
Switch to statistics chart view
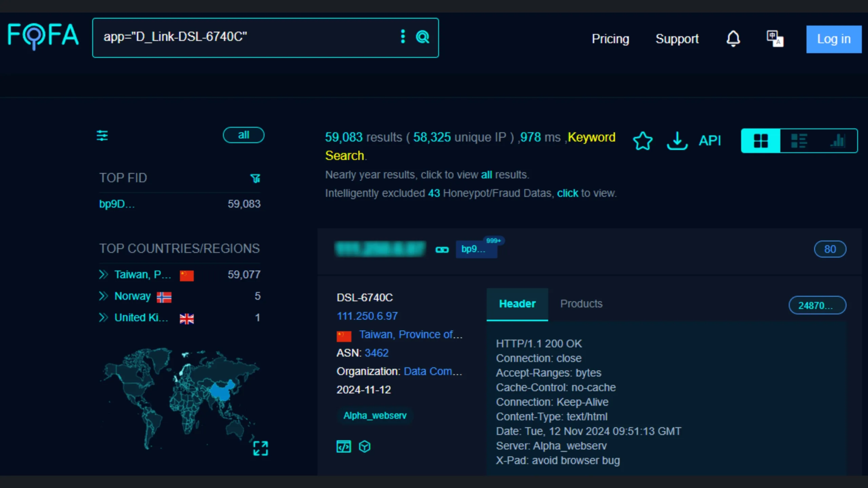pos(837,141)
